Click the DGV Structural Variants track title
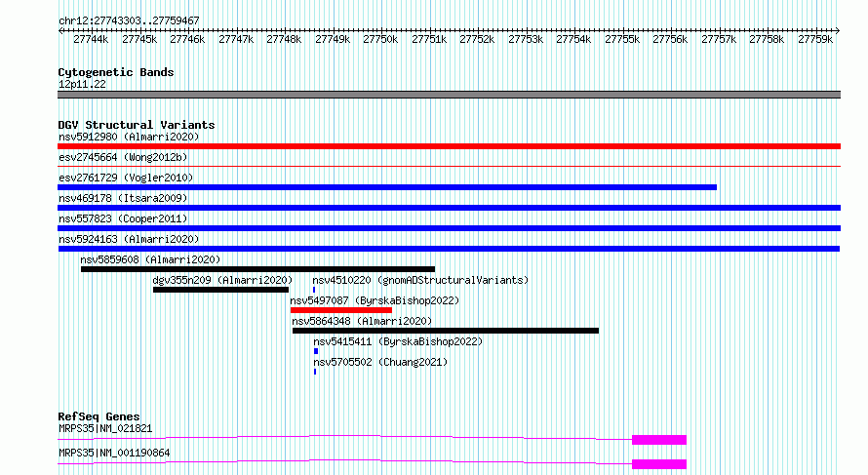The width and height of the screenshot is (868, 475). click(x=137, y=125)
